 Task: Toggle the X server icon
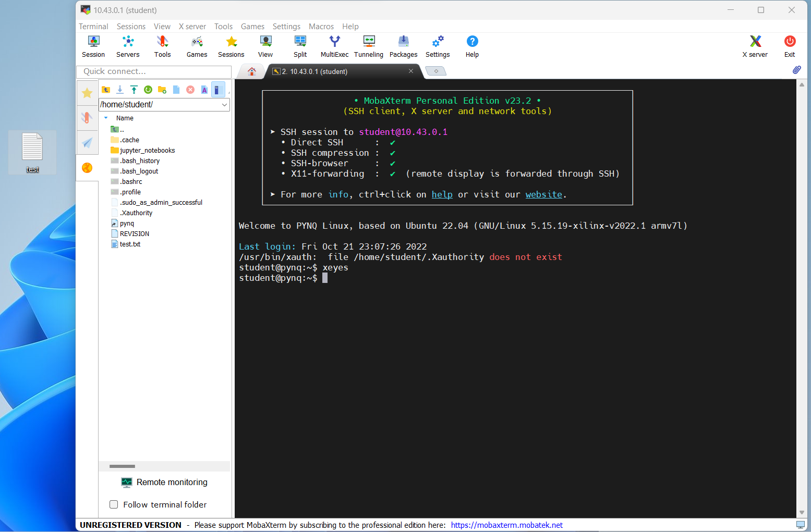pyautogui.click(x=755, y=46)
